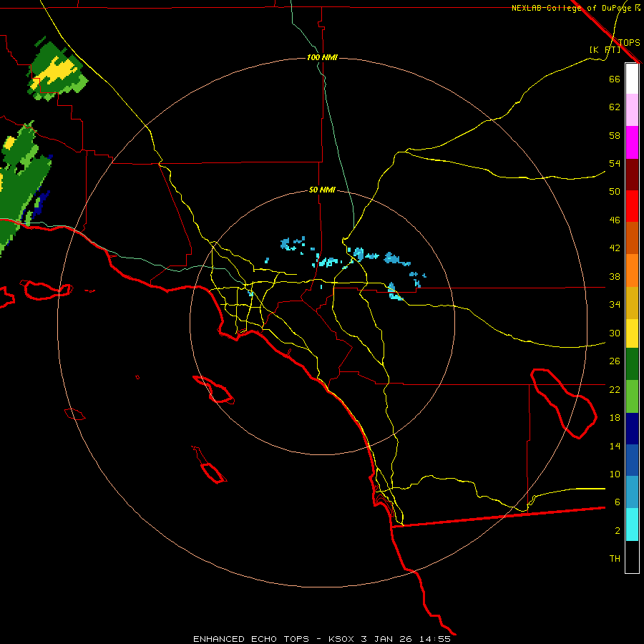
Task: Click the magenta legend swatch
Action: click(x=632, y=142)
